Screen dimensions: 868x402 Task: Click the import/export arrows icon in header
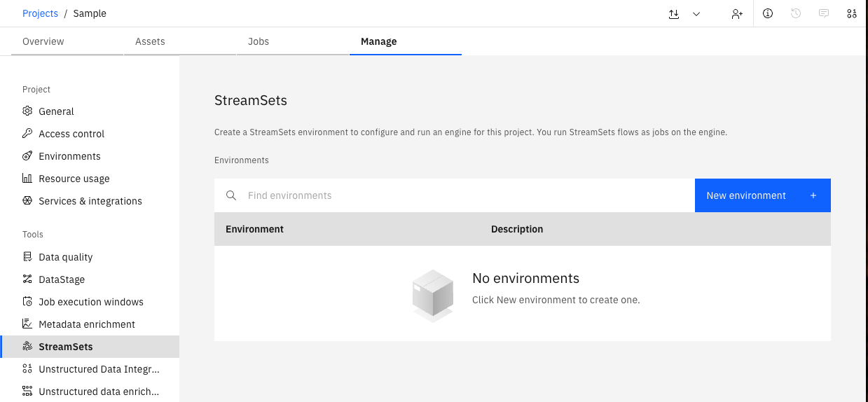[674, 13]
